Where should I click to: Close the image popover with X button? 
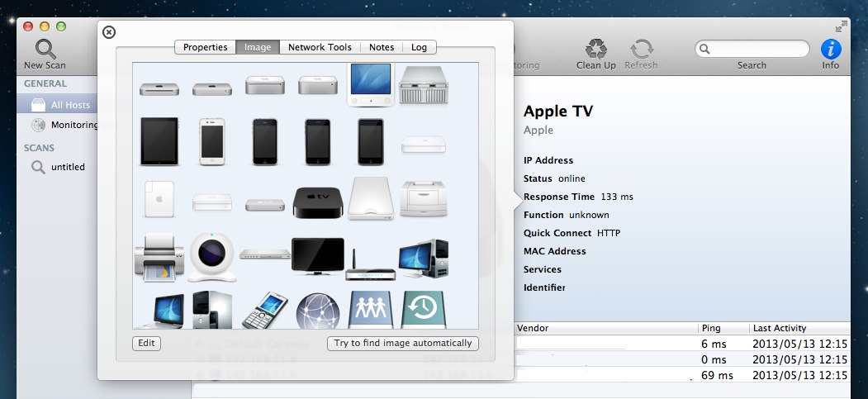click(x=109, y=32)
